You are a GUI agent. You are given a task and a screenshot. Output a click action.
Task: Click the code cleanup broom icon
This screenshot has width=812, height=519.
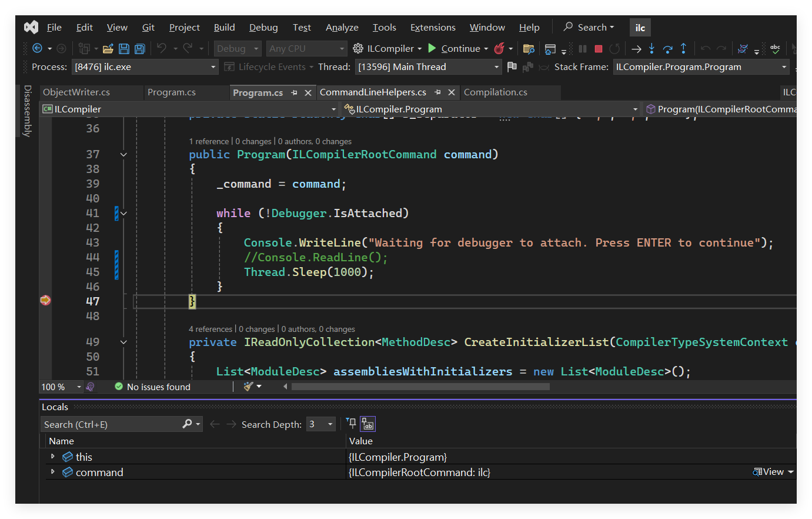point(249,387)
